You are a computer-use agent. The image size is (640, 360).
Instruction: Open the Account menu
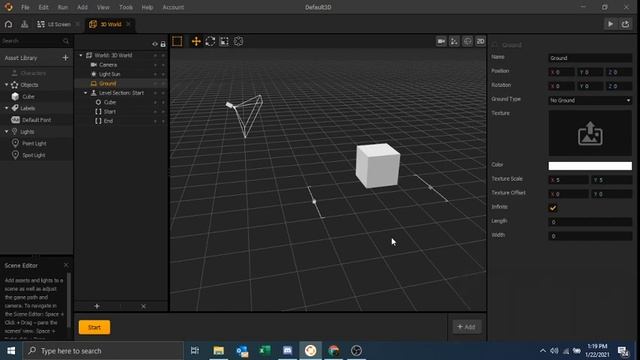point(173,7)
